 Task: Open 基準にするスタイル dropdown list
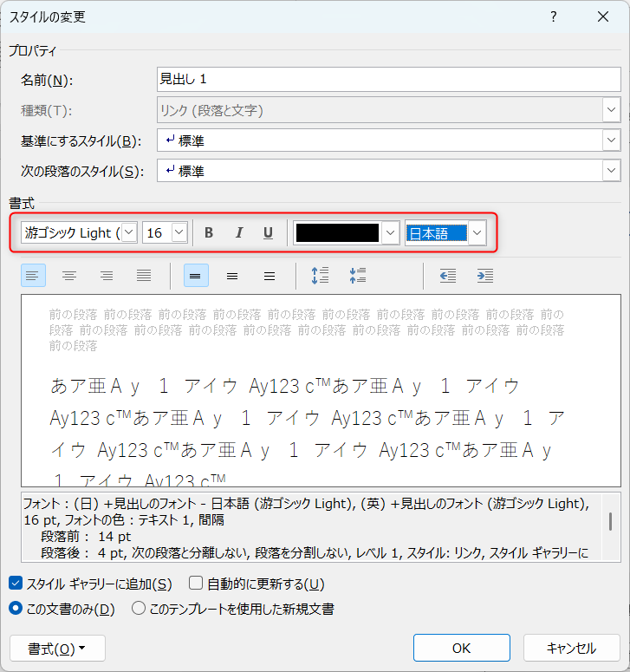click(x=612, y=140)
